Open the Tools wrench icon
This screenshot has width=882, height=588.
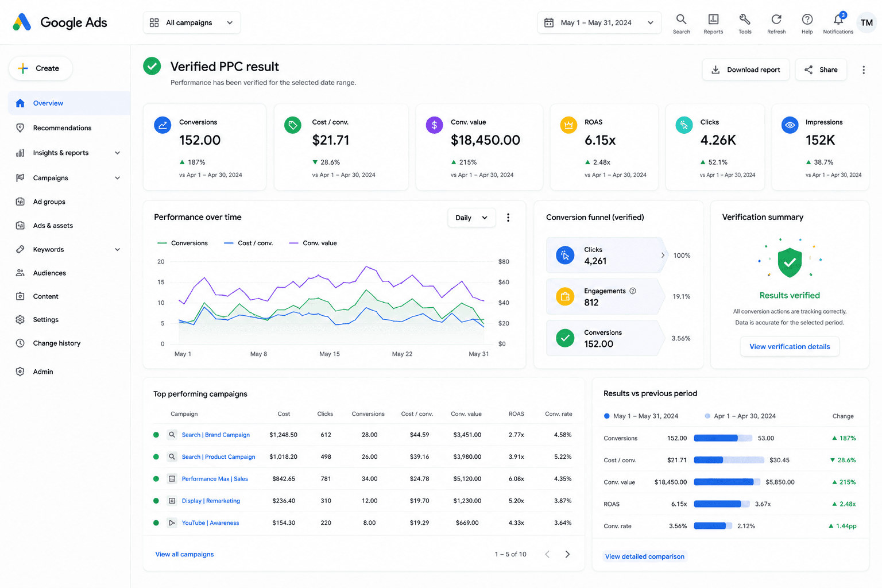745,24
